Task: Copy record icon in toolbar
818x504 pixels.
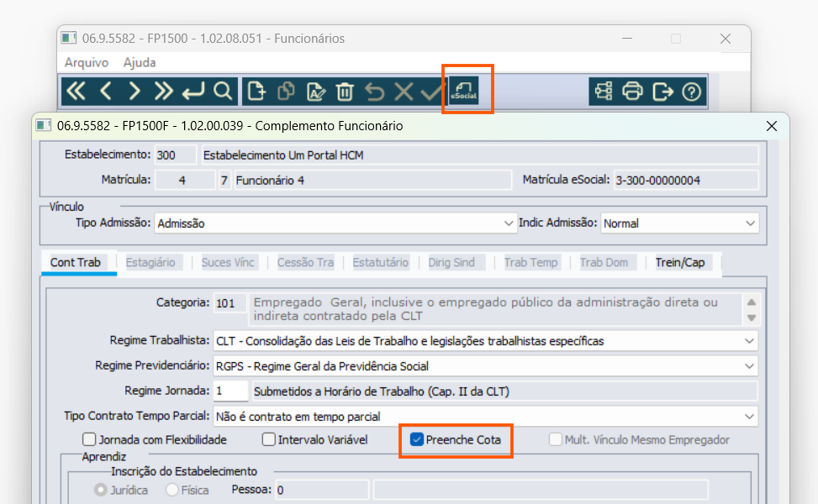Action: pos(286,92)
